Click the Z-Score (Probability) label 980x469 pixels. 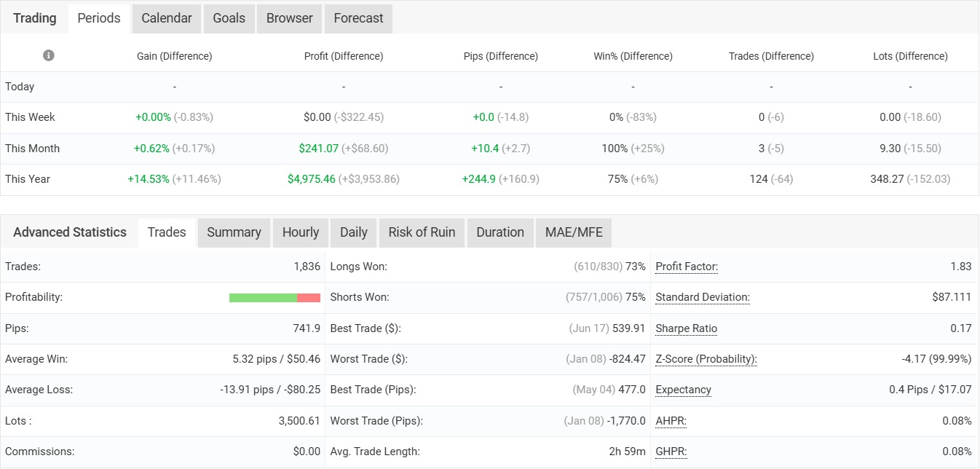(706, 359)
